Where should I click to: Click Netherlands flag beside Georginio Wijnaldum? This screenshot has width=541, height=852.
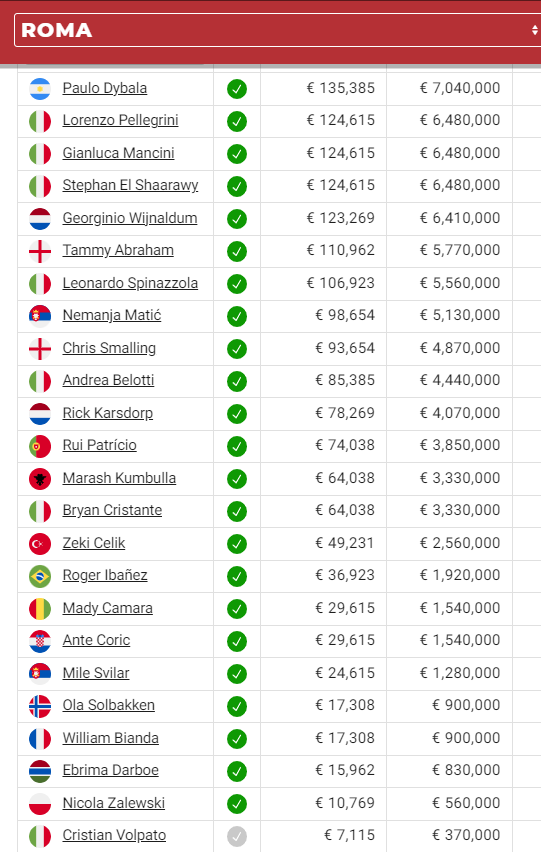coord(40,218)
